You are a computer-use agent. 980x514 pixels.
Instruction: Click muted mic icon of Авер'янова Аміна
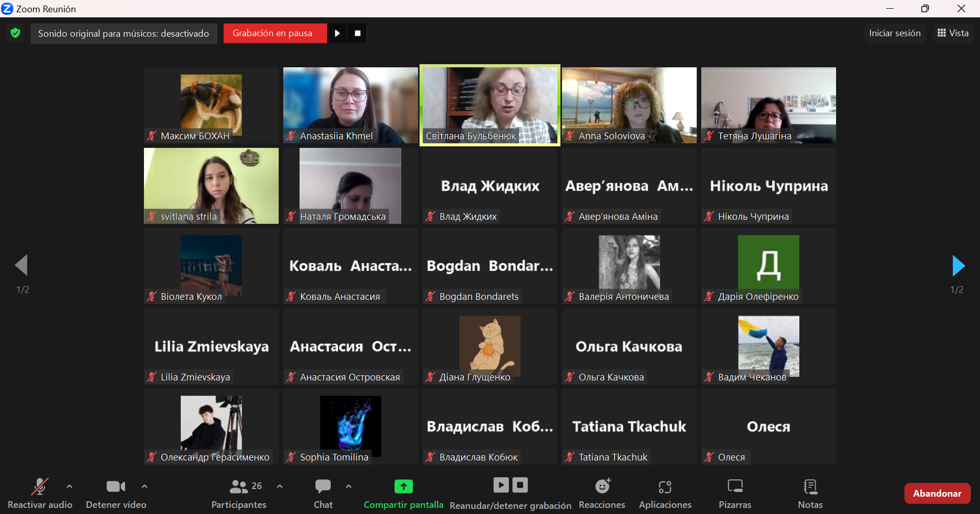coord(570,217)
